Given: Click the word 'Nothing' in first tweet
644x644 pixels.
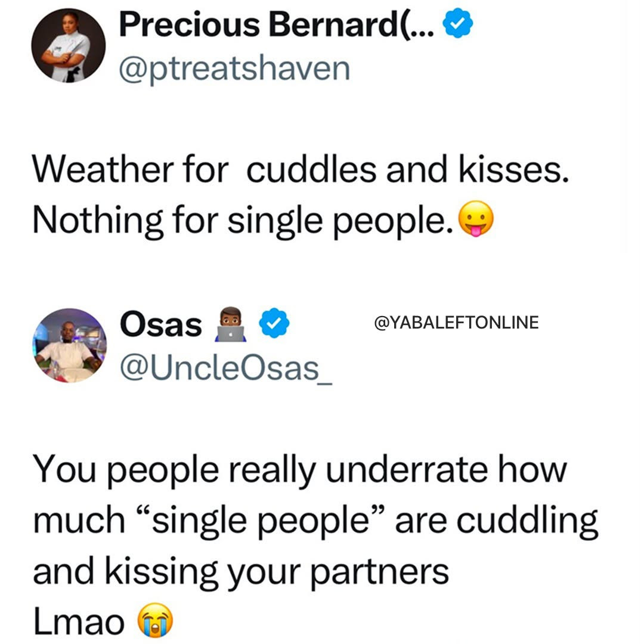Looking at the screenshot, I should tap(97, 221).
